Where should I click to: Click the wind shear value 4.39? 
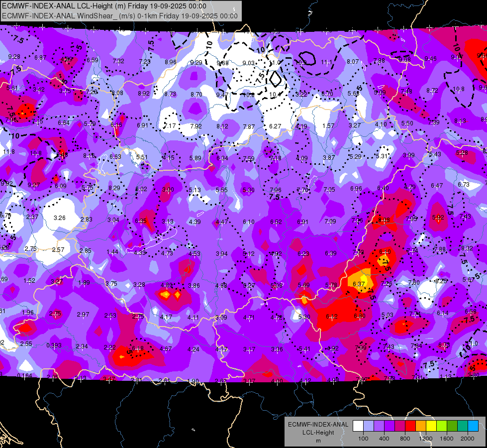click(195, 222)
